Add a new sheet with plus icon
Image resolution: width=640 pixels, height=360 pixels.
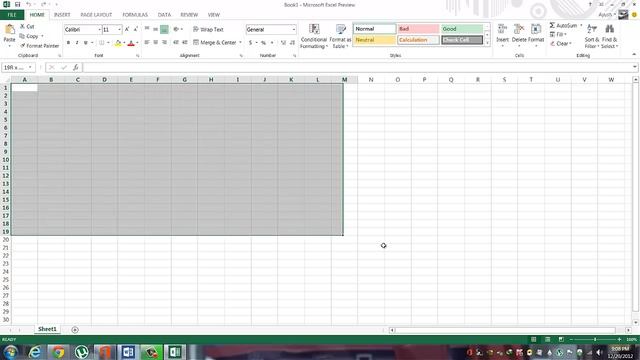[x=75, y=330]
